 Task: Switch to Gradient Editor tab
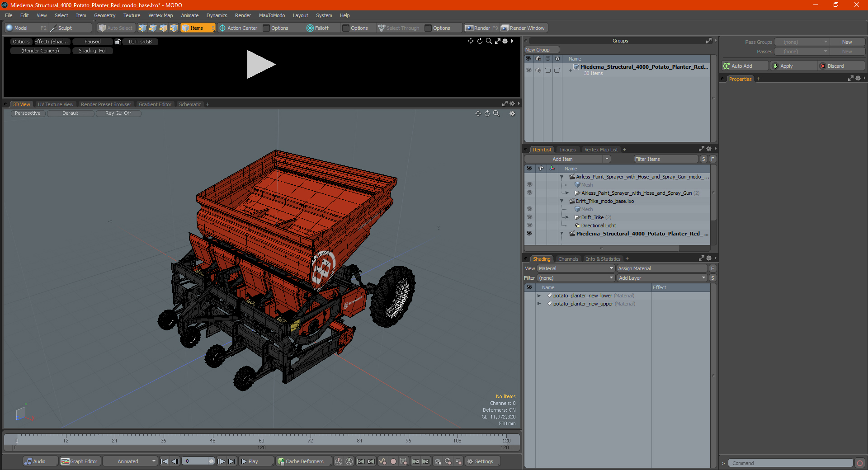click(x=155, y=104)
